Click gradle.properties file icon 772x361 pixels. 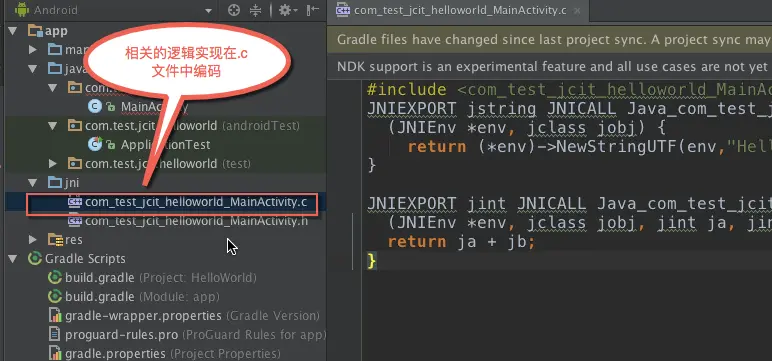55,354
